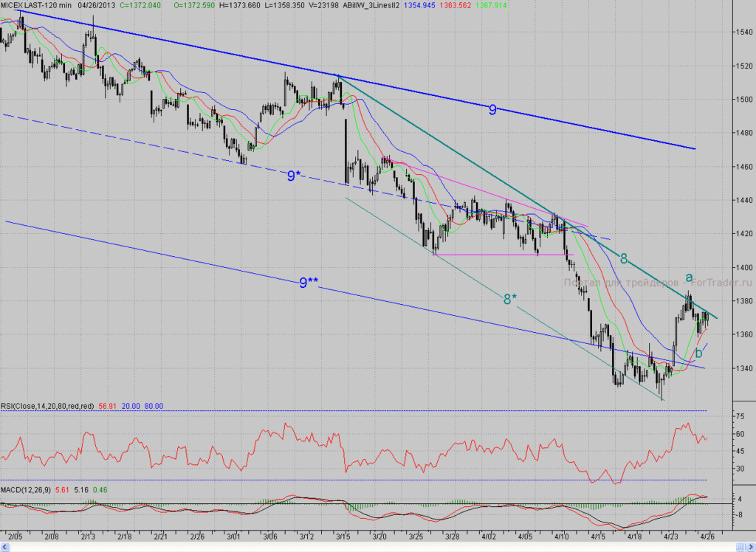Select the thin teal line label 8*
Image resolution: width=756 pixels, height=552 pixels.
coord(509,300)
